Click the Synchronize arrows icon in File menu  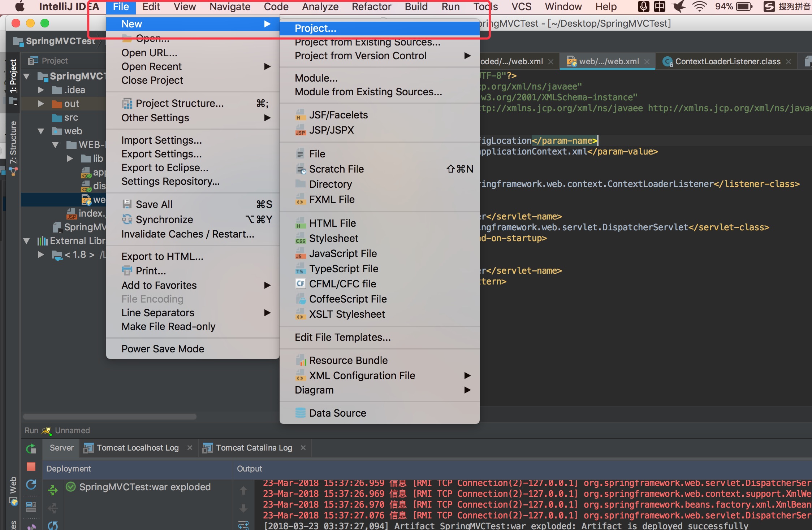(127, 219)
